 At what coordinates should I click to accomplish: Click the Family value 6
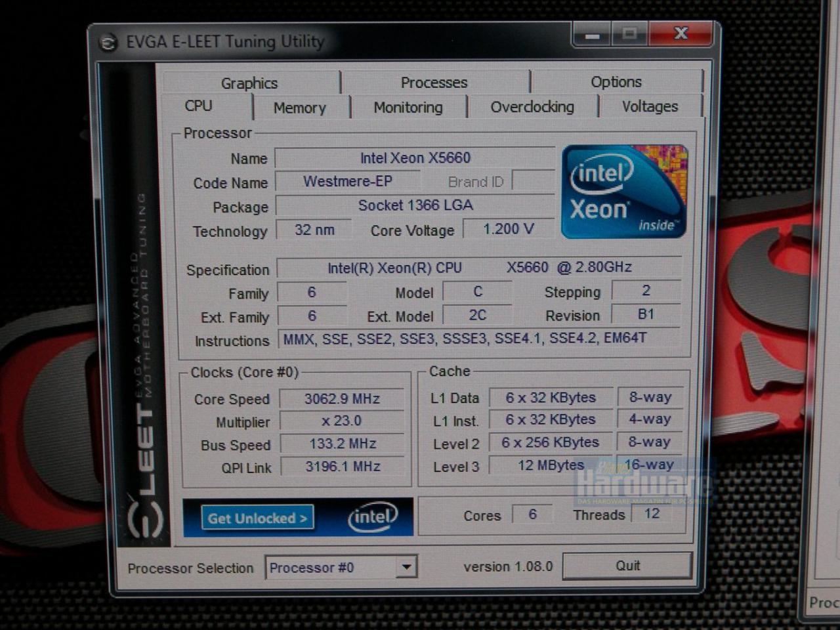pyautogui.click(x=312, y=292)
